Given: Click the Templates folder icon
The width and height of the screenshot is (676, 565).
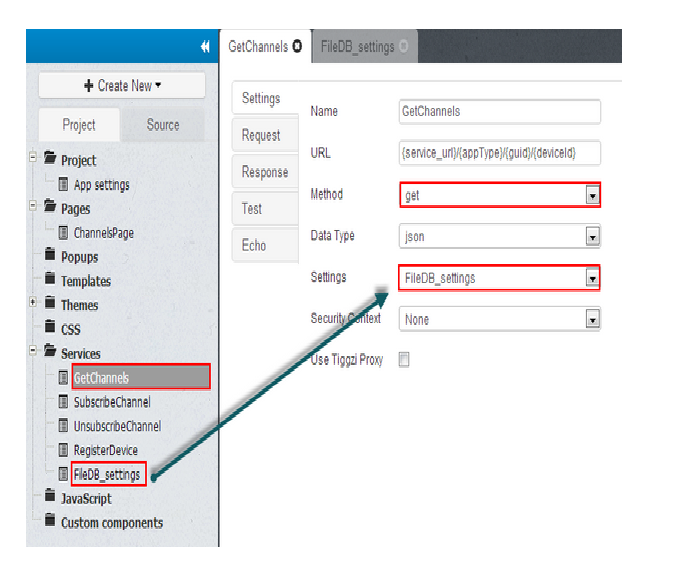Looking at the screenshot, I should coord(49,281).
